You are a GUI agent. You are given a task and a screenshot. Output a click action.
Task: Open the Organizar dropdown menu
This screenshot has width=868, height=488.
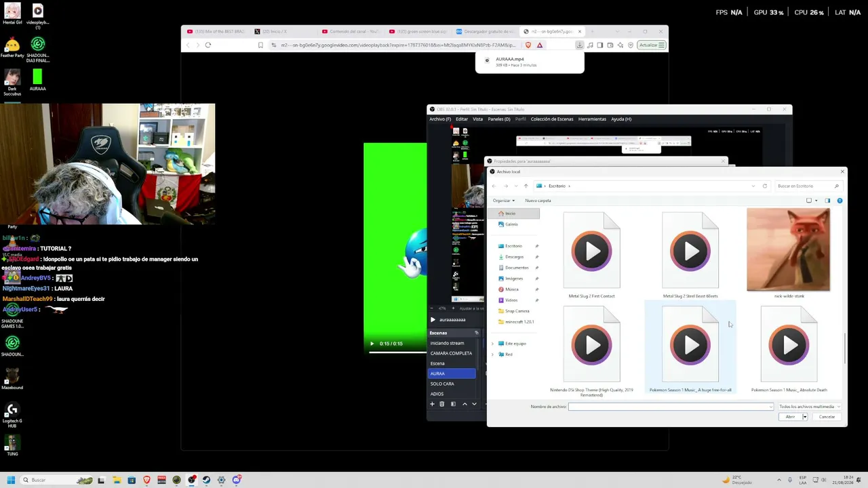tap(504, 201)
